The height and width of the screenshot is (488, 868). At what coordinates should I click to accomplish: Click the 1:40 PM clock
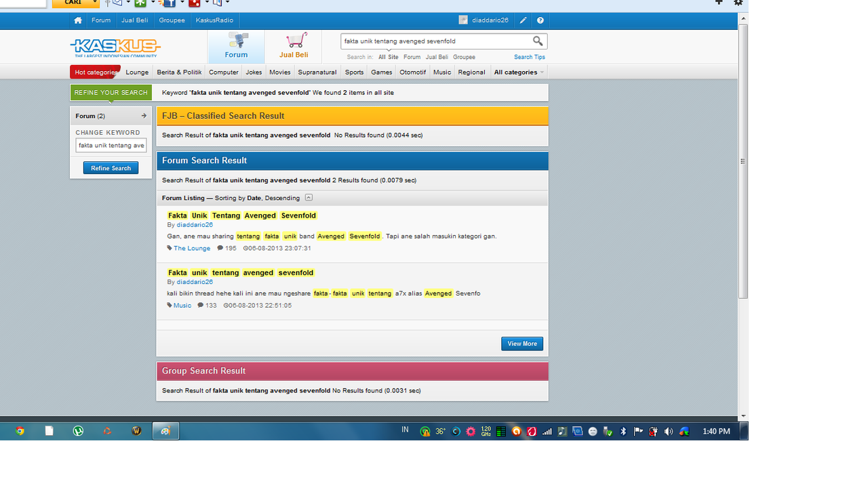pyautogui.click(x=716, y=432)
